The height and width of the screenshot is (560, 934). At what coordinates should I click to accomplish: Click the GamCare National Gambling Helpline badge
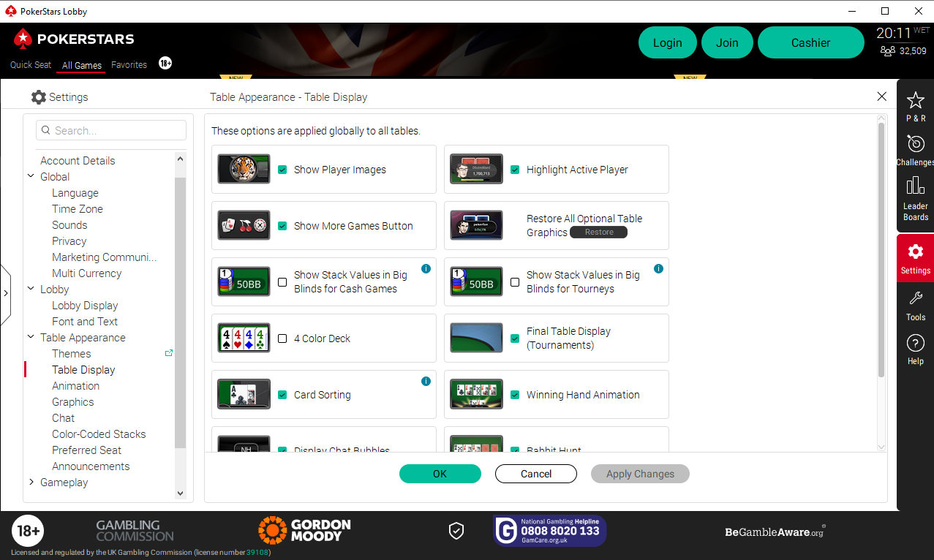point(550,531)
